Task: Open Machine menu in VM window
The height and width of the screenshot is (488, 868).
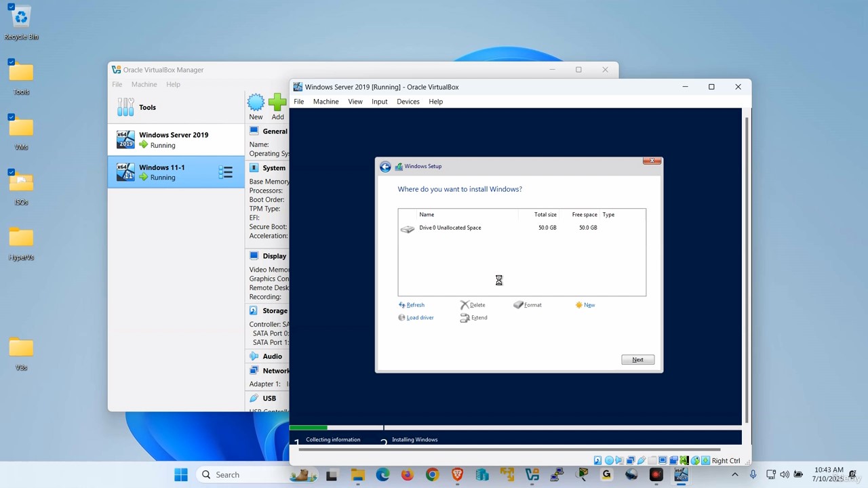Action: pos(325,102)
